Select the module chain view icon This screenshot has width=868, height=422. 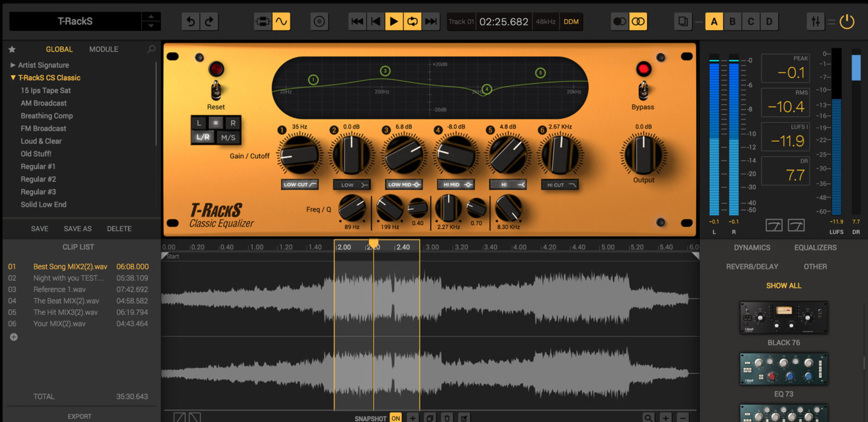coord(263,21)
